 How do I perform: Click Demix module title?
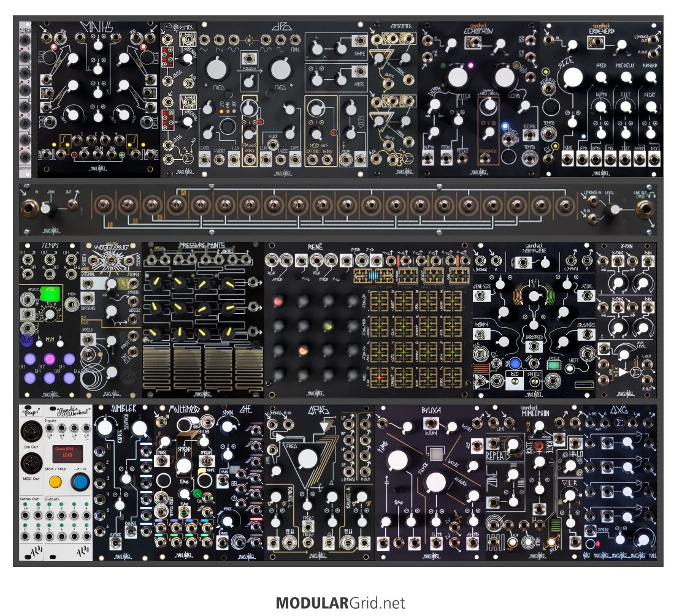point(186,27)
